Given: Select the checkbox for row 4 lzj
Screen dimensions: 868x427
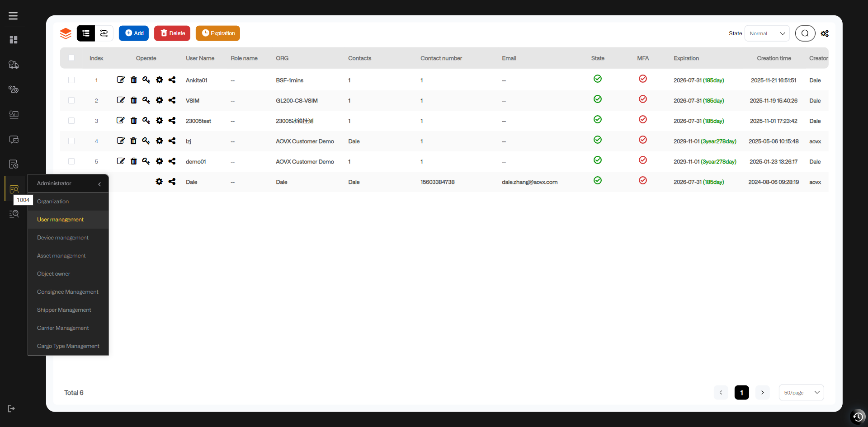Looking at the screenshot, I should coord(71,141).
